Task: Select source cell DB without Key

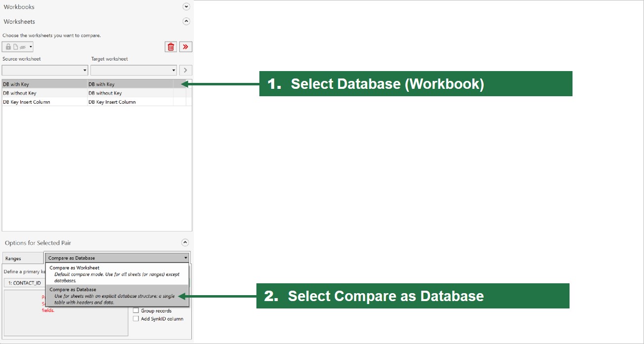Action: pyautogui.click(x=44, y=93)
